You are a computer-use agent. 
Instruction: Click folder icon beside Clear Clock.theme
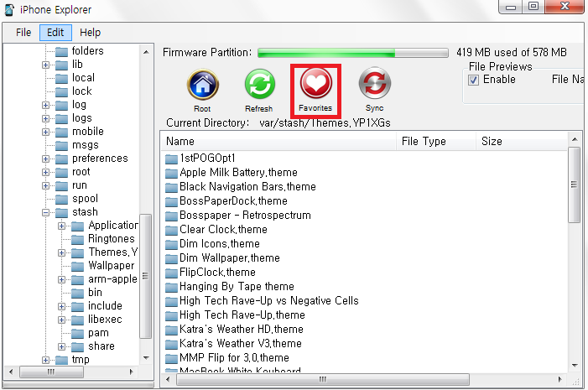pyautogui.click(x=171, y=231)
